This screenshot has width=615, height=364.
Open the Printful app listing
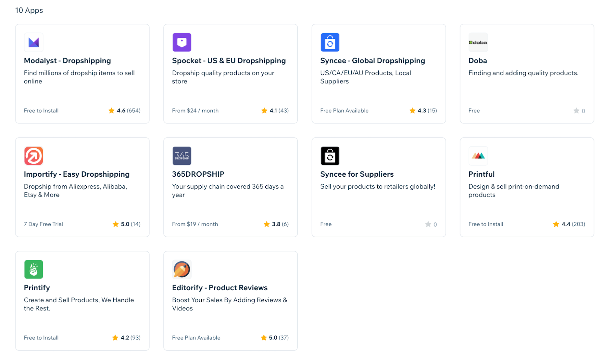481,174
